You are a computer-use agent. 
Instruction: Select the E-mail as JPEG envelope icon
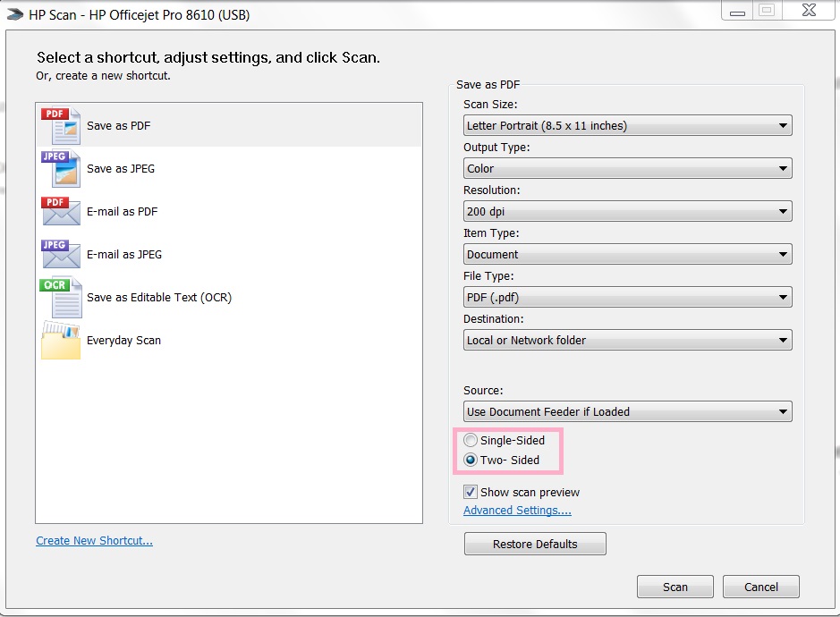point(61,255)
